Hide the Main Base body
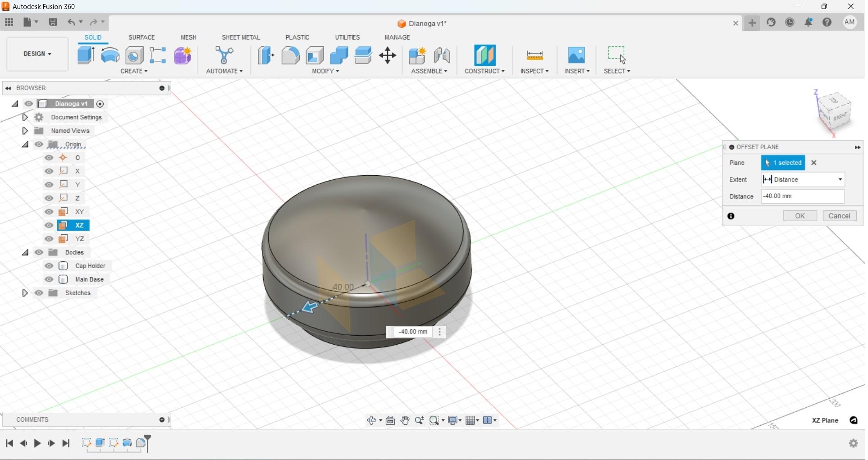868x460 pixels. coord(49,279)
